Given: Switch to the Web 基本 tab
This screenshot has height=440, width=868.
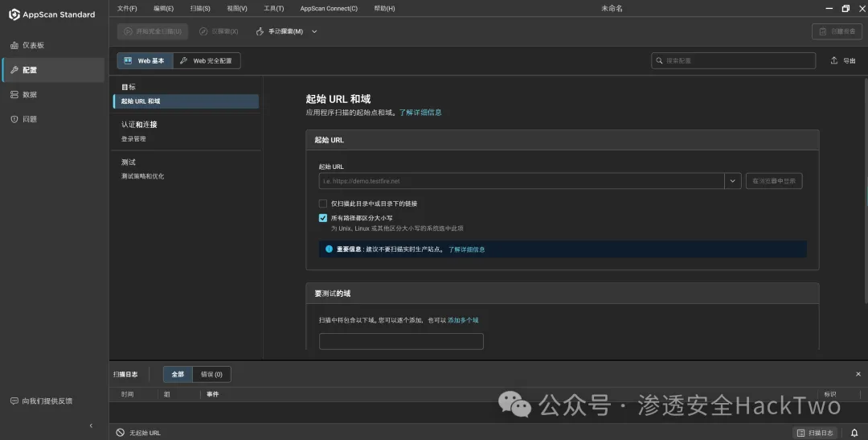Looking at the screenshot, I should coord(145,60).
